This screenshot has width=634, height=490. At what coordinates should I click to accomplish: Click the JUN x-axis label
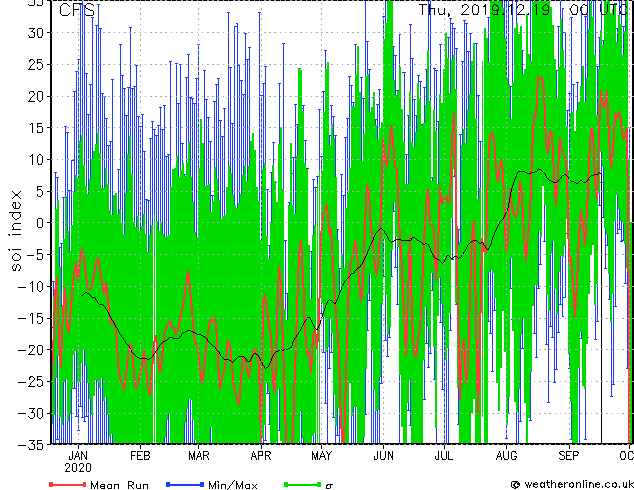383,456
